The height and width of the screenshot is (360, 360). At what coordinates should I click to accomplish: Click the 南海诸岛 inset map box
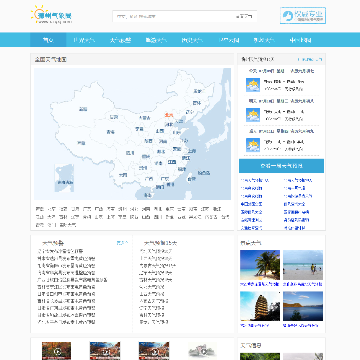click(64, 178)
